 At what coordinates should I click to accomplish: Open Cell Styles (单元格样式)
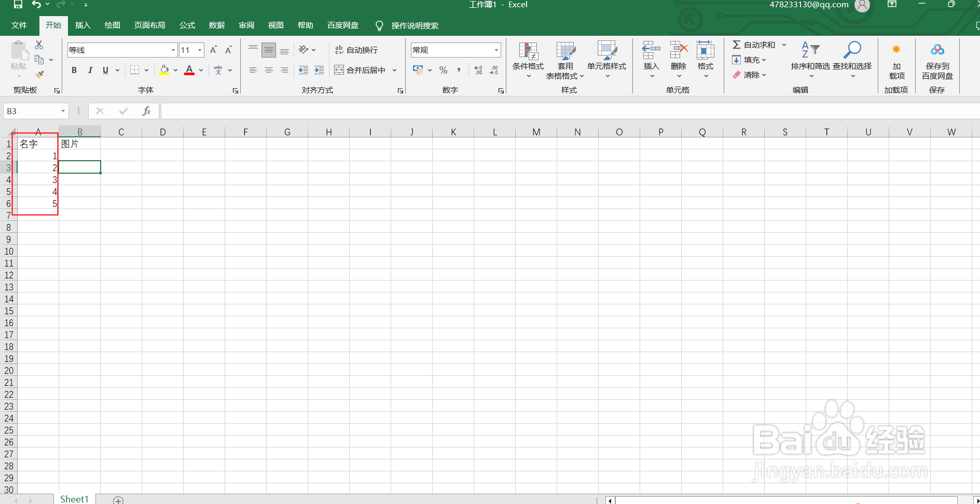click(x=607, y=60)
